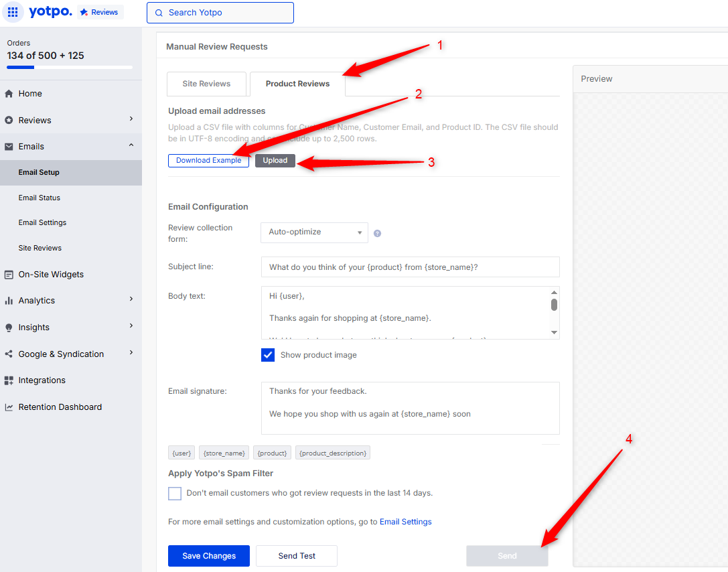Open Email Setup in sidebar

tap(71, 172)
